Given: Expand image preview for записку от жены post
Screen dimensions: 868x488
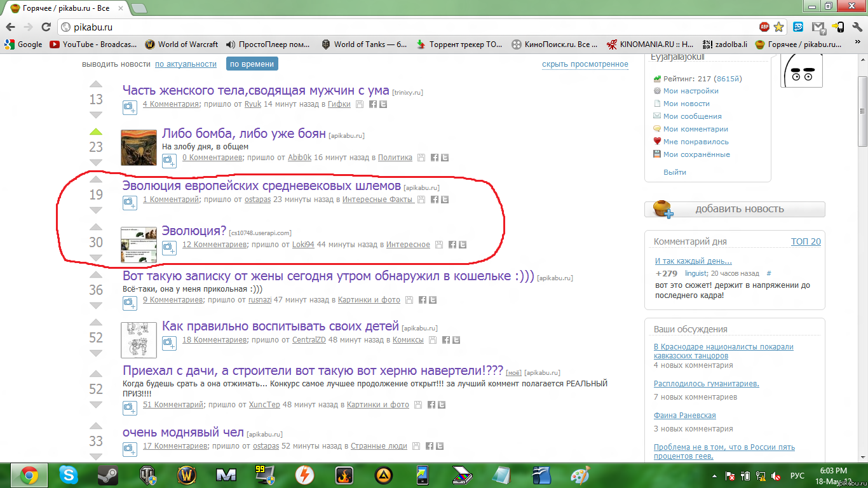Looking at the screenshot, I should tap(130, 303).
